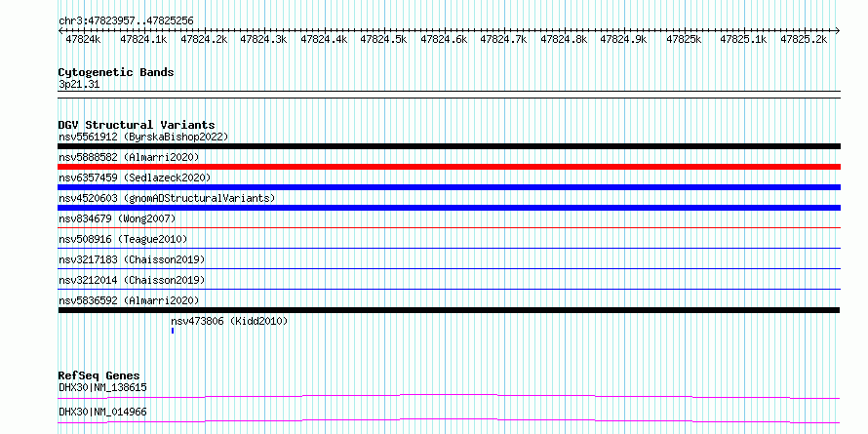Click the 47825.1k ruler tick label
This screenshot has width=868, height=434.
pos(743,39)
